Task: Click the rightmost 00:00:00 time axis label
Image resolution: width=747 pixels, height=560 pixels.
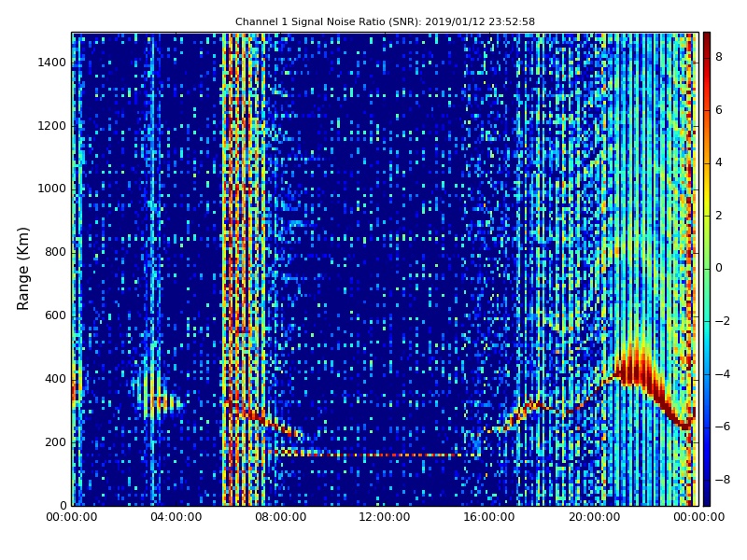Action: tap(698, 517)
